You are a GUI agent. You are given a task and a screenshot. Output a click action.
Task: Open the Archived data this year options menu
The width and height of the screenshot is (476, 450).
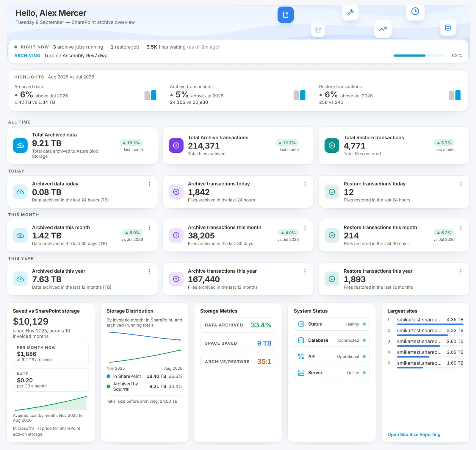tap(149, 271)
